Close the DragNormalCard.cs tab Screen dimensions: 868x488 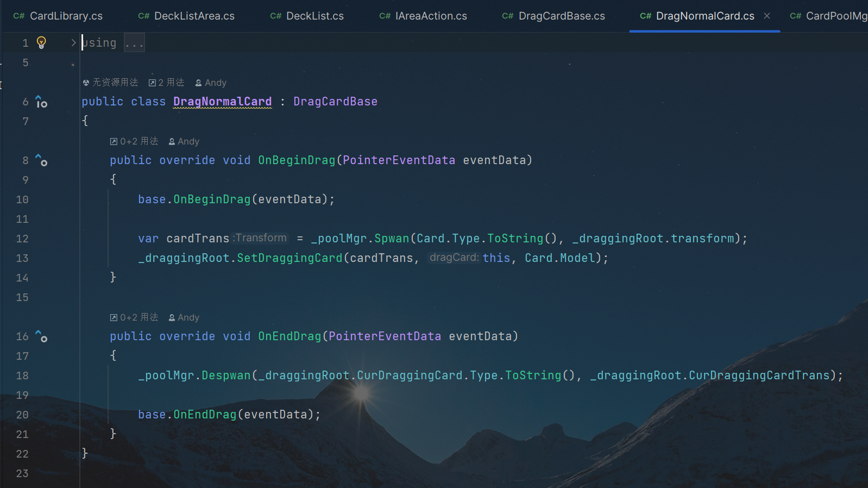pos(767,16)
